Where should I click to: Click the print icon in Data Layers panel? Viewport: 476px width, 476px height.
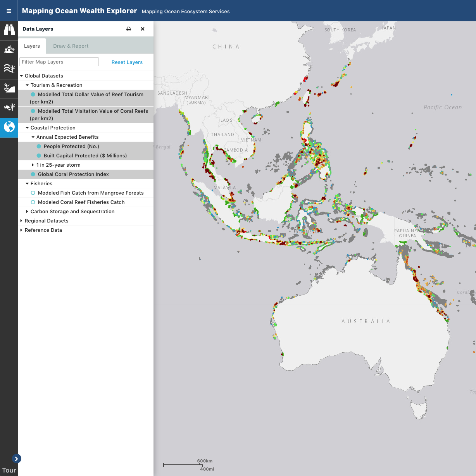128,29
